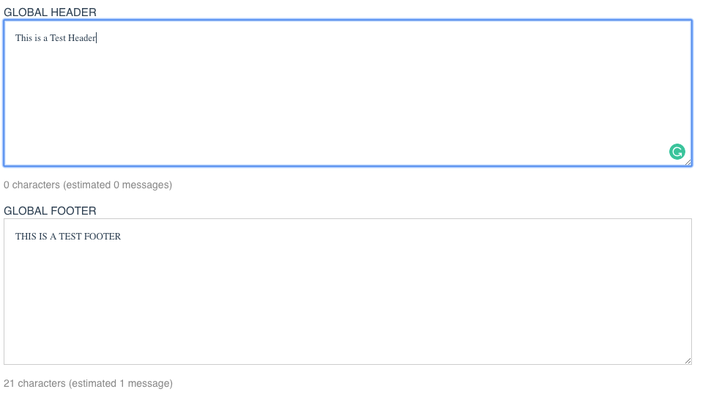Place cursor in 'THIS IS A TEST FOOTER' text
The width and height of the screenshot is (711, 400).
[68, 237]
